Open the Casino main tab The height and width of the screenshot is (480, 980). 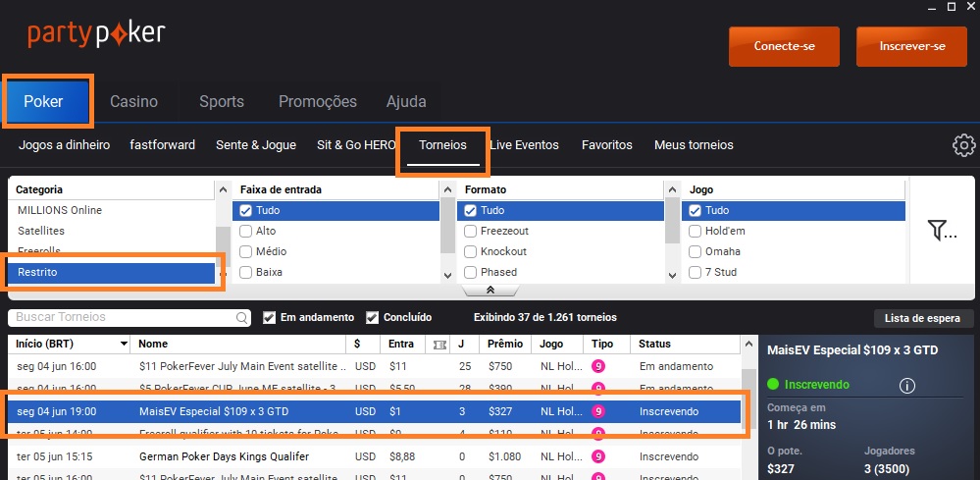[133, 101]
